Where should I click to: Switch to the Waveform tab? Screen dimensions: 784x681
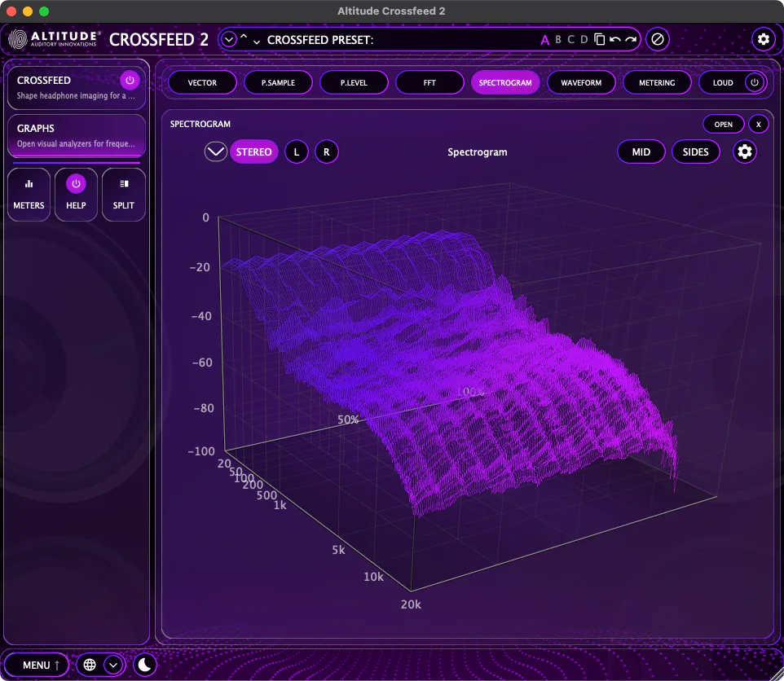click(581, 82)
